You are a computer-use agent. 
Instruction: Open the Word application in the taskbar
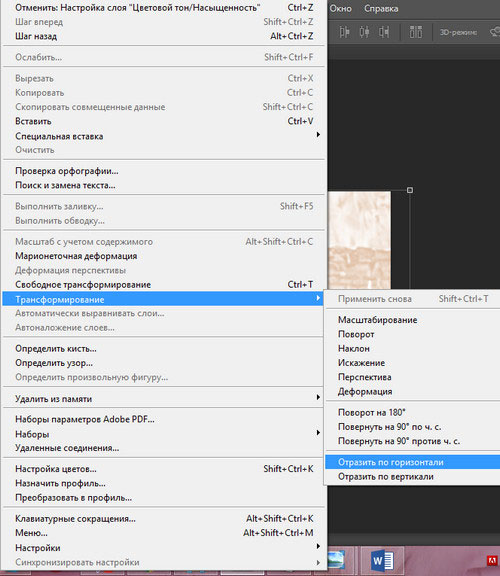click(x=382, y=561)
